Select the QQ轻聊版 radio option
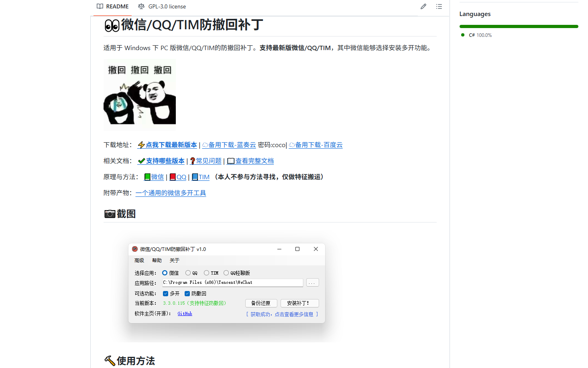This screenshot has width=588, height=368. (226, 273)
